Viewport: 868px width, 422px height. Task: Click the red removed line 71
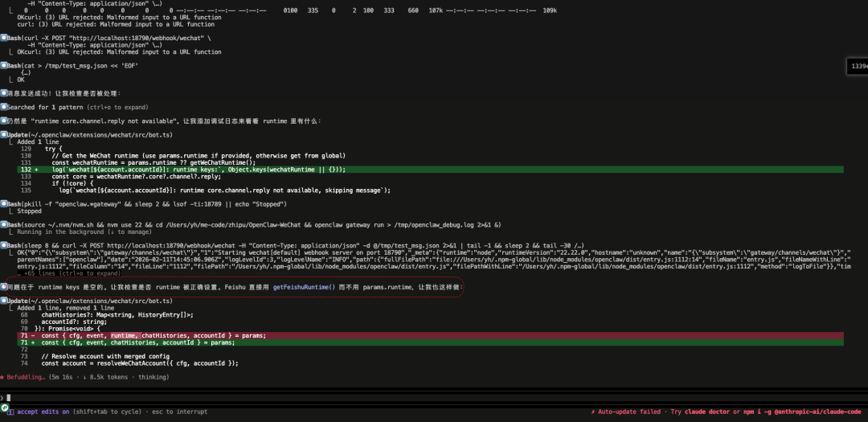pos(430,336)
